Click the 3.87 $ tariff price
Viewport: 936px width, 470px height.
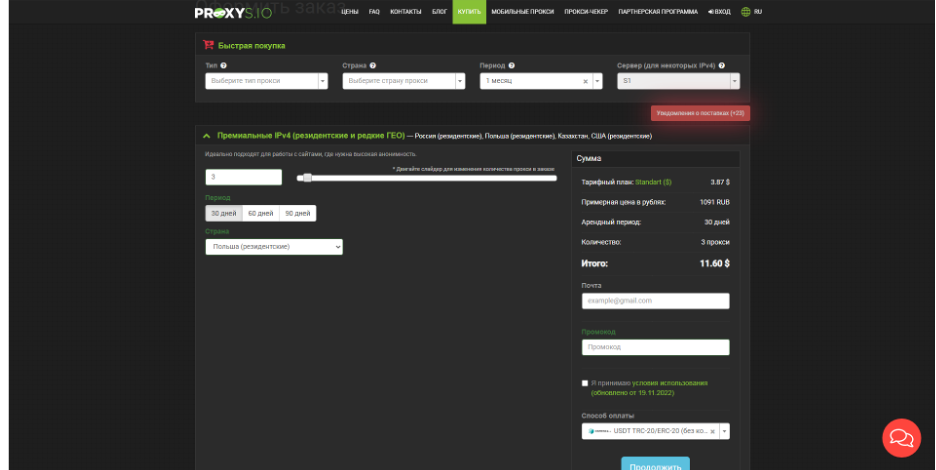coord(720,182)
